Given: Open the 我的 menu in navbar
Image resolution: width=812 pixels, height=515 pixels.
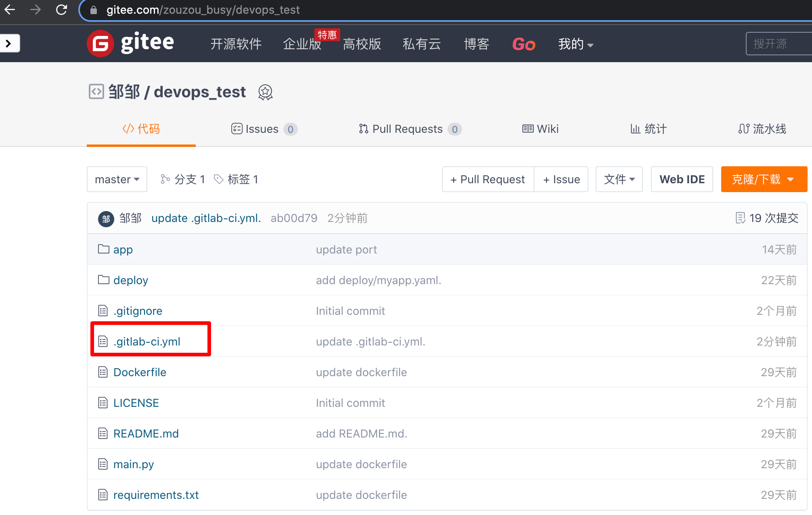Looking at the screenshot, I should click(575, 44).
